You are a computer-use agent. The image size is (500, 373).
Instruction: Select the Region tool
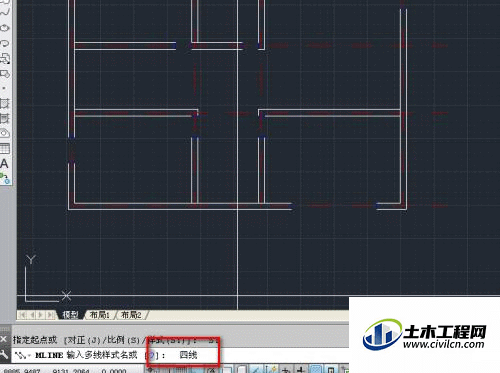point(5,133)
